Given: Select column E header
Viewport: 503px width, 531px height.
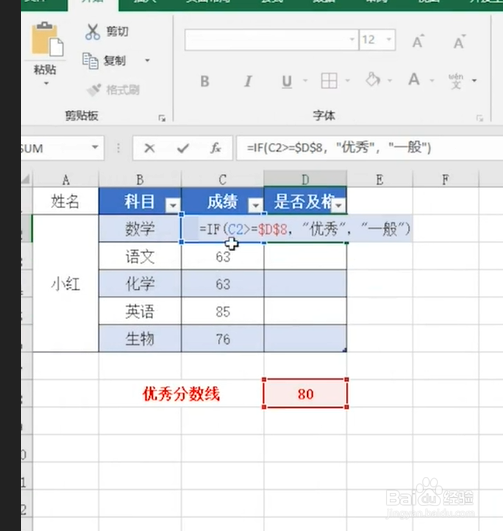Looking at the screenshot, I should [380, 179].
